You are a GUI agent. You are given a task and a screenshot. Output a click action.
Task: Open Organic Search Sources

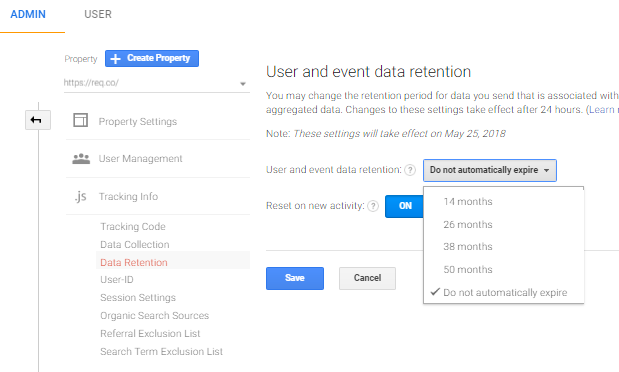(x=154, y=316)
